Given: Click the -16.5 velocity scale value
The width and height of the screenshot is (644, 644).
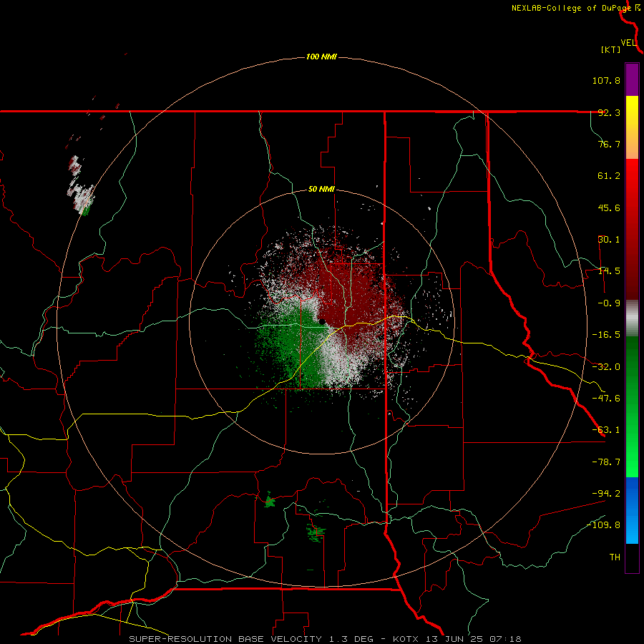Looking at the screenshot, I should coord(606,335).
